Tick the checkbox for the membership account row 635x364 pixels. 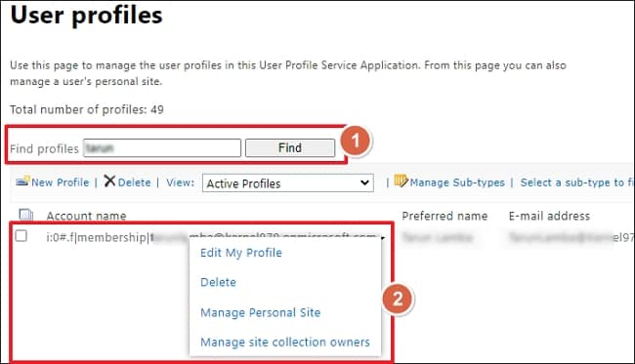pos(21,236)
